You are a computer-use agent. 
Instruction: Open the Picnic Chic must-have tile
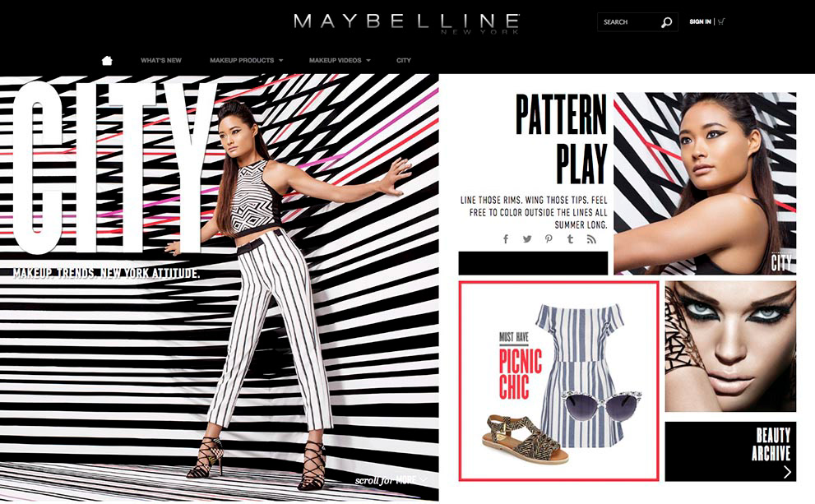[x=558, y=381]
